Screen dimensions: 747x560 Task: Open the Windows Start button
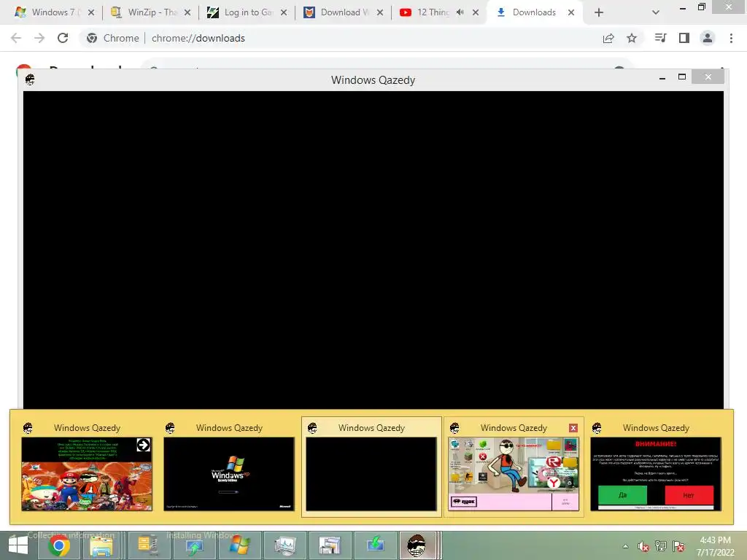tap(18, 545)
